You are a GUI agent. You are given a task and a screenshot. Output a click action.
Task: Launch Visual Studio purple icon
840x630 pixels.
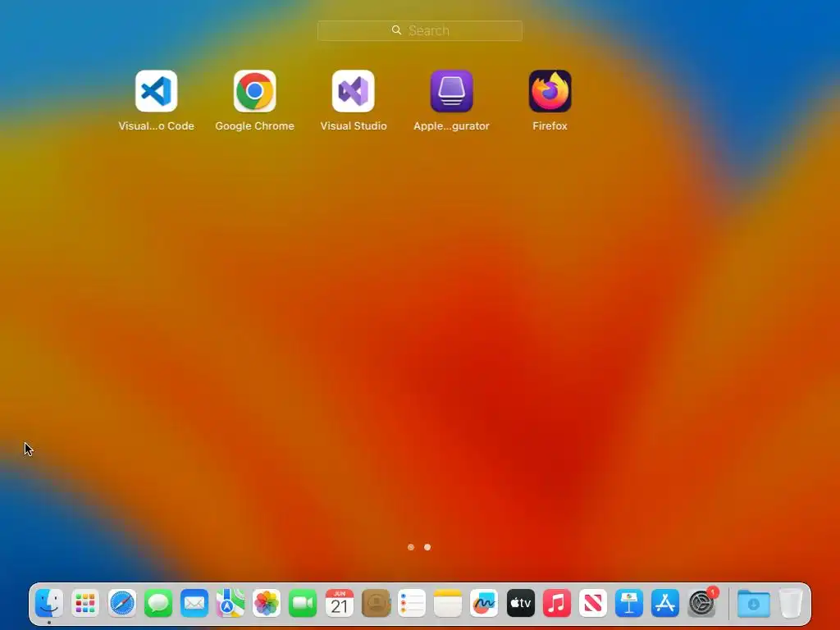pos(353,91)
